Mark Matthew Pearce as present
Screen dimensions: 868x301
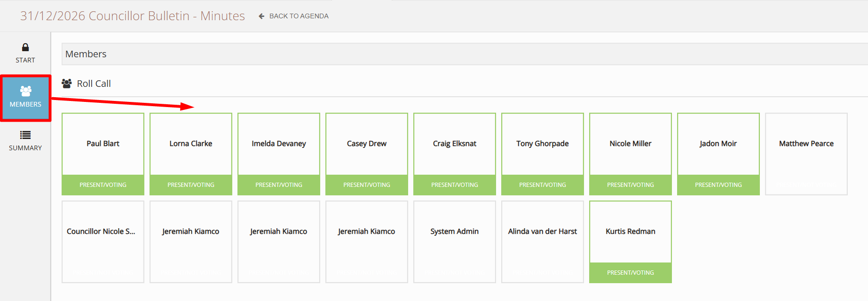[806, 154]
